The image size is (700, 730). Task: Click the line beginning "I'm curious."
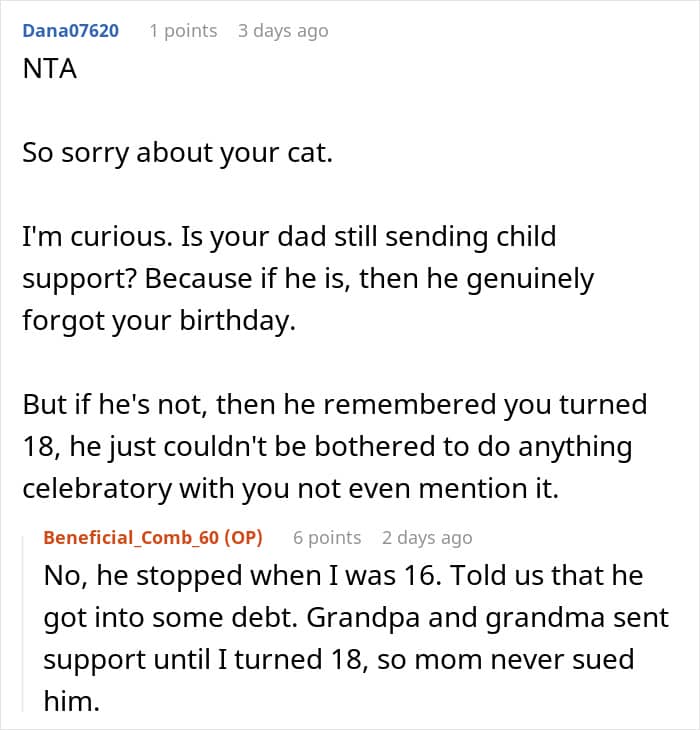pos(289,237)
